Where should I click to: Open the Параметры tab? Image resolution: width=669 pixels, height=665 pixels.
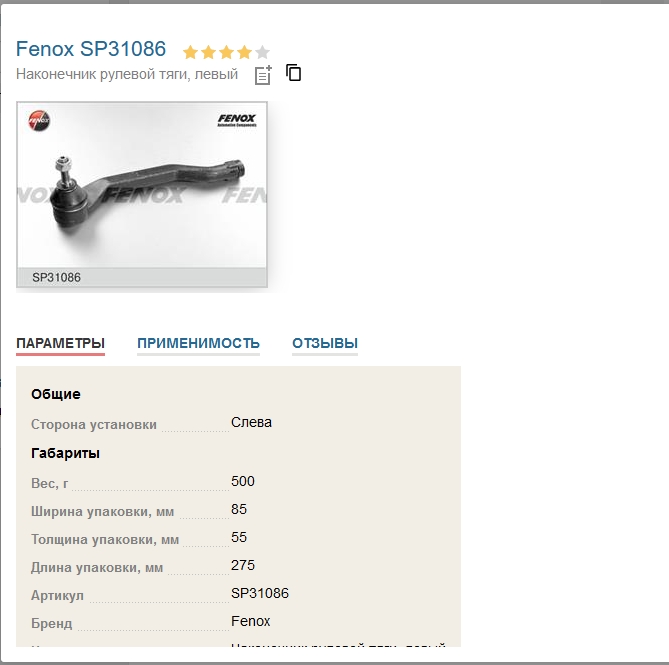click(61, 343)
